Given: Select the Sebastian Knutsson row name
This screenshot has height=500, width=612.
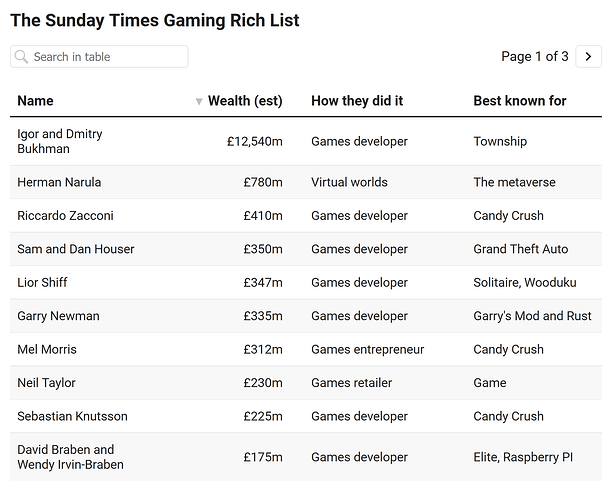Looking at the screenshot, I should (72, 416).
